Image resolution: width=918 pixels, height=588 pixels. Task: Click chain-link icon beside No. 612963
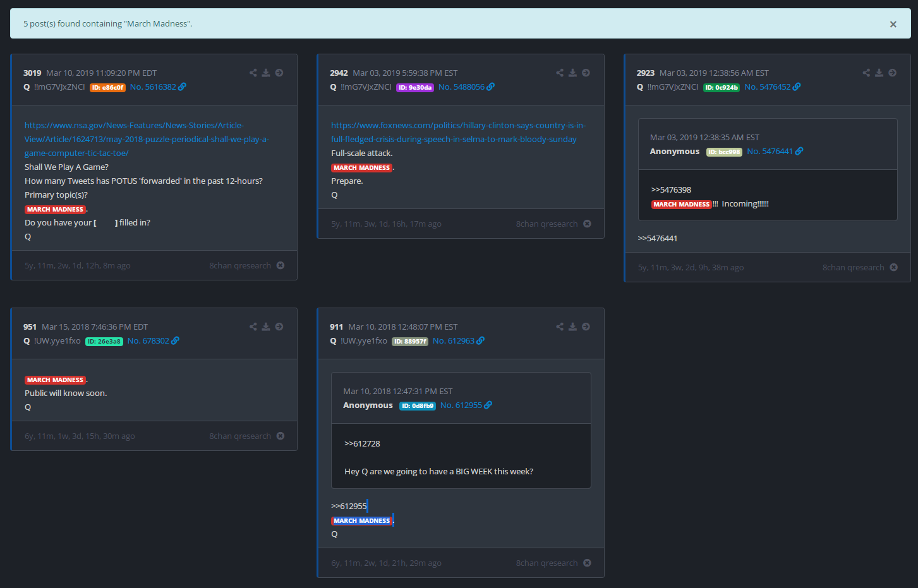(480, 341)
